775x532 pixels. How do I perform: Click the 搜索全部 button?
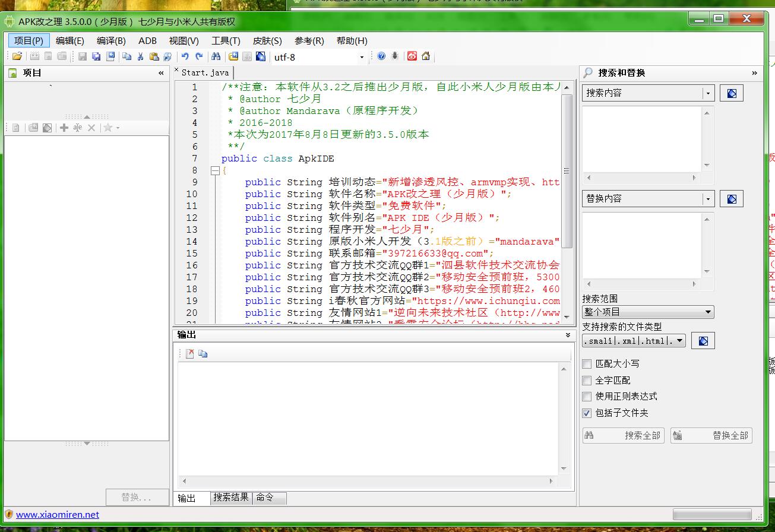point(622,435)
